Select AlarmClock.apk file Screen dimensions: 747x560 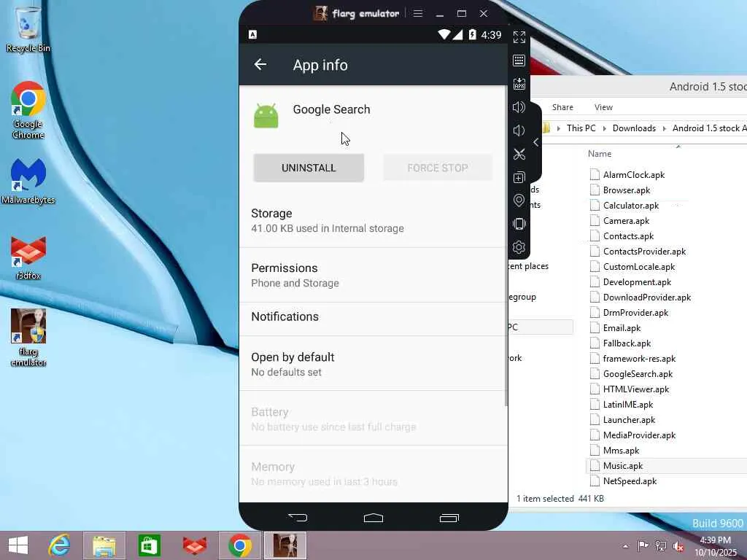point(634,175)
